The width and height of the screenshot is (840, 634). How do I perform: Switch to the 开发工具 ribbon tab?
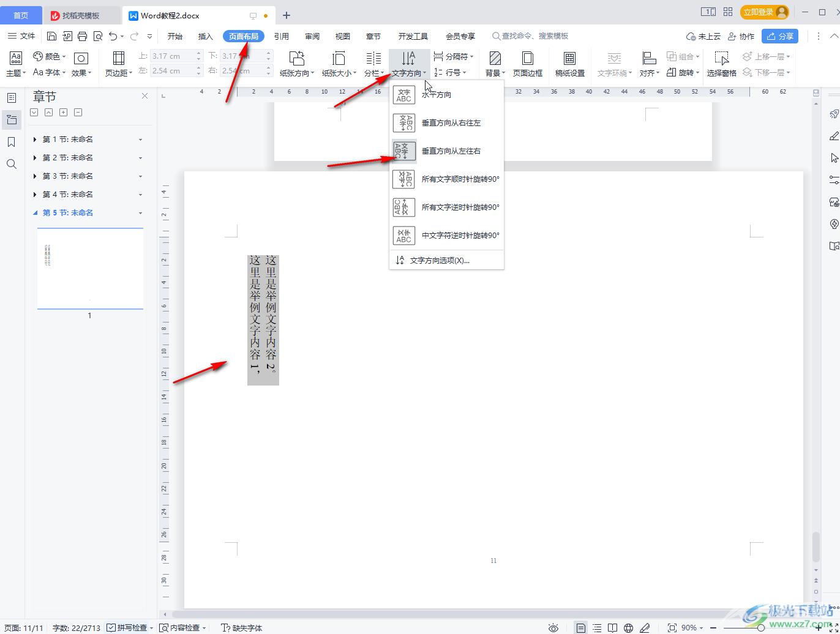point(413,36)
